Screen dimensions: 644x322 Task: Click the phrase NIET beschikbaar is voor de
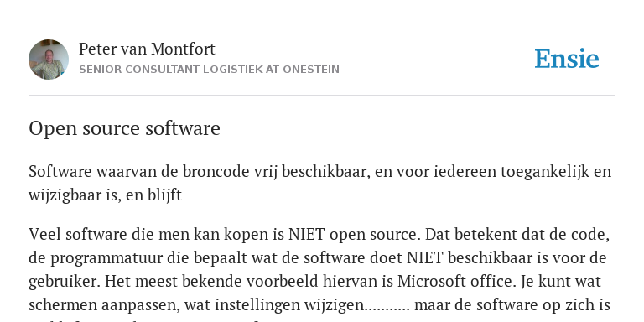point(506,258)
